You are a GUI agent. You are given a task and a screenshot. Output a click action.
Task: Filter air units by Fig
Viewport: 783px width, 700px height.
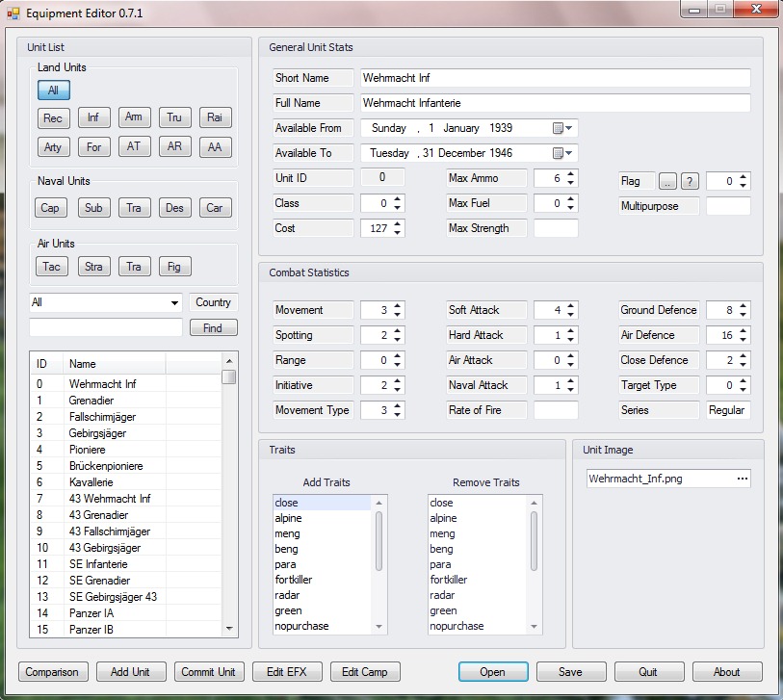pyautogui.click(x=174, y=267)
